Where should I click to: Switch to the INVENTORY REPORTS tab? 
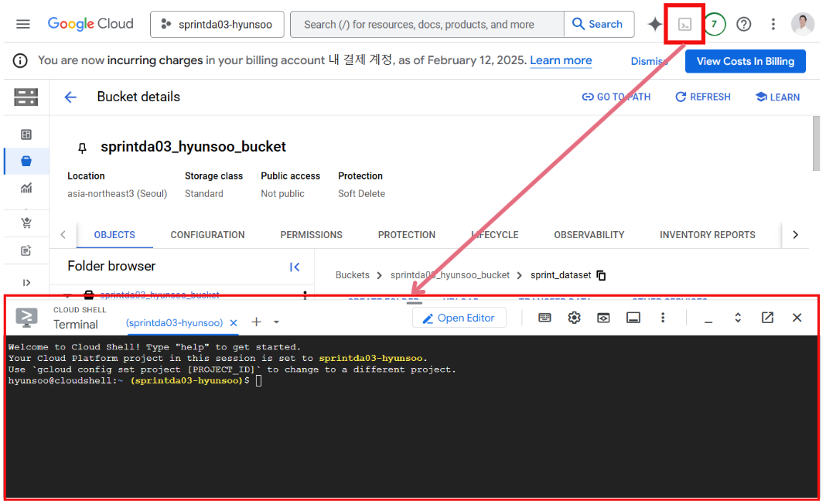pyautogui.click(x=708, y=235)
